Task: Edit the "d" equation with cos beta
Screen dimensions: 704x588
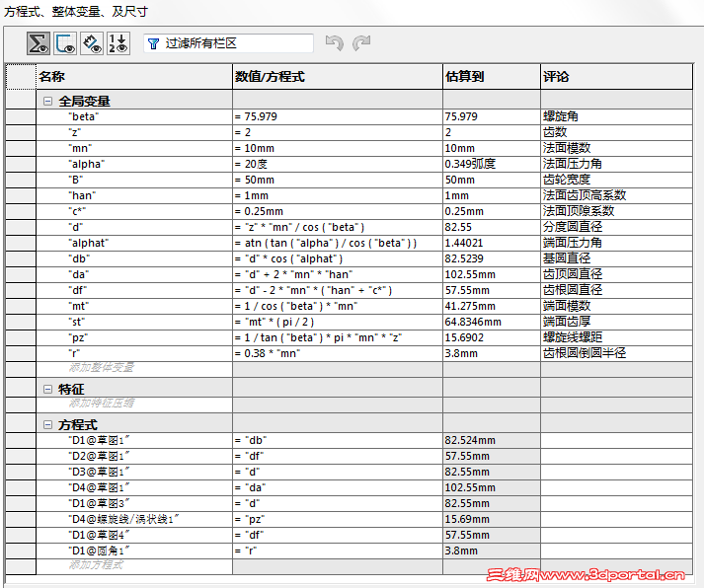Action: (338, 227)
